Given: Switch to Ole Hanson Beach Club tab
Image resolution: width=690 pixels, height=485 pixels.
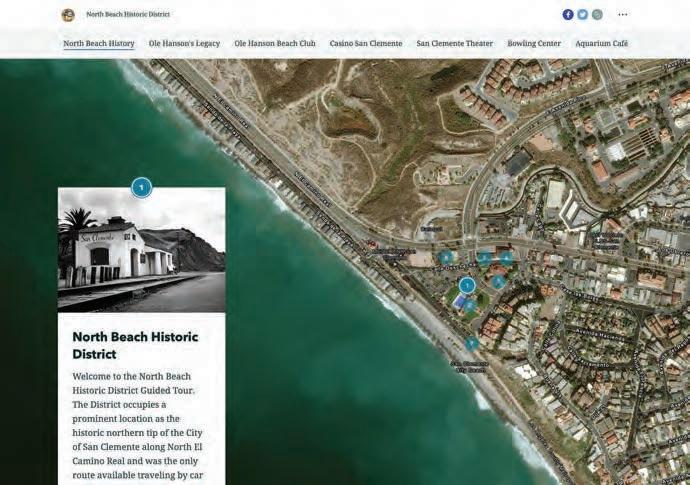Looking at the screenshot, I should click(x=275, y=44).
